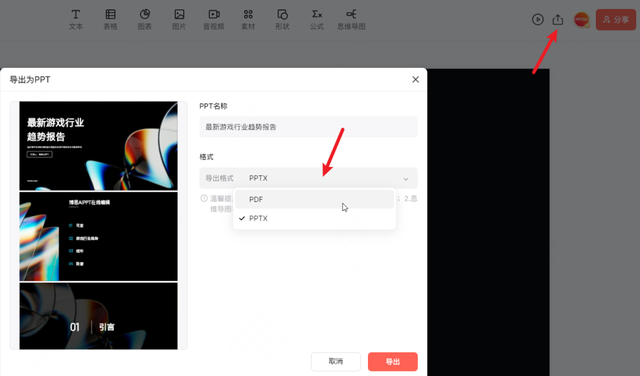
Task: Click the red 分享 share button
Action: point(616,20)
